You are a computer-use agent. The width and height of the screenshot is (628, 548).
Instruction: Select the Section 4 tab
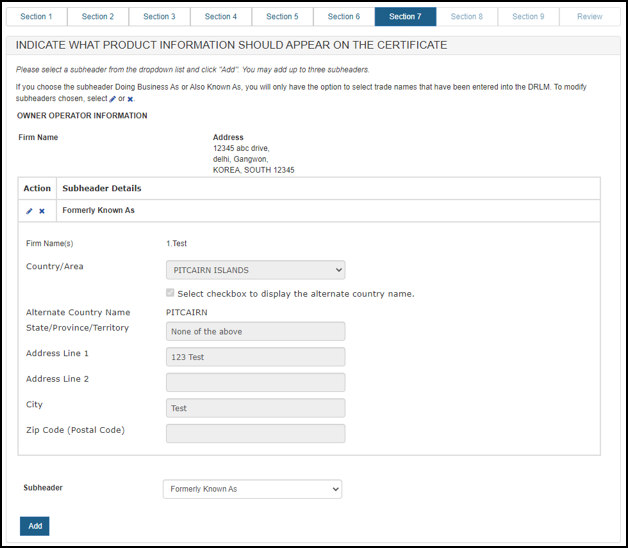tap(221, 17)
